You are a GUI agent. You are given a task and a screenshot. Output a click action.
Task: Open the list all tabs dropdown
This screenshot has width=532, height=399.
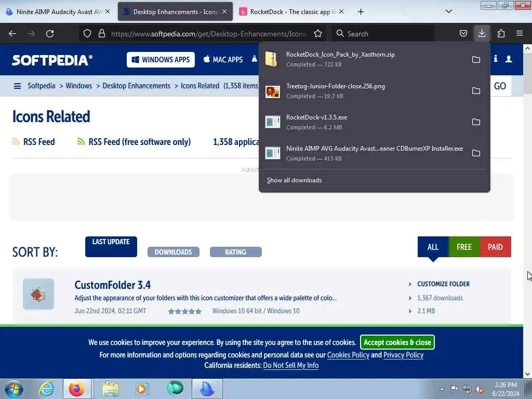click(x=448, y=11)
